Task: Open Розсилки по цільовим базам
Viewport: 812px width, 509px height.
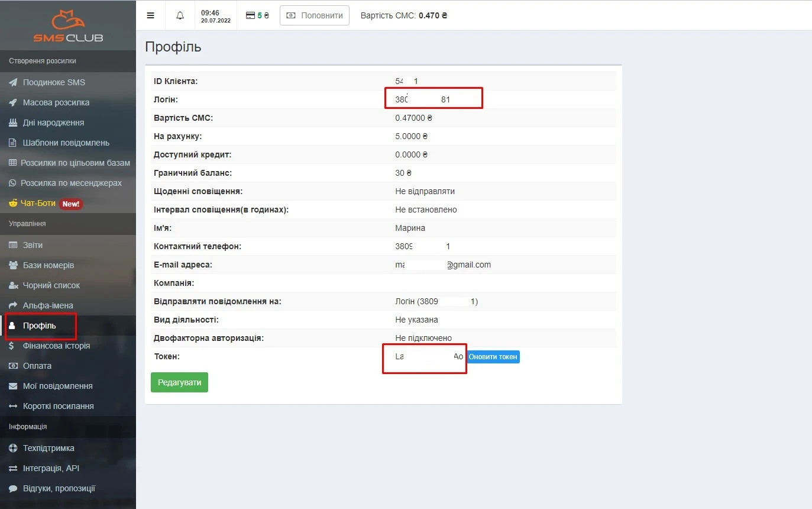Action: tap(75, 163)
